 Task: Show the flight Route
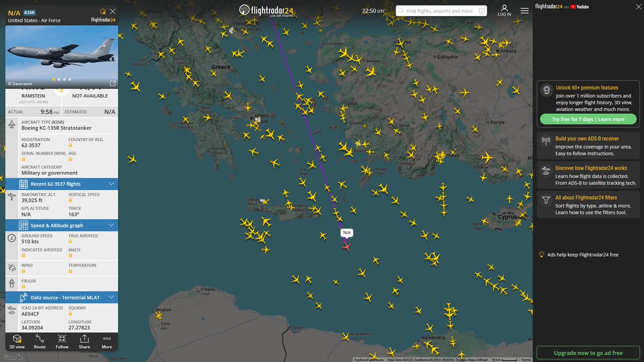(40, 342)
